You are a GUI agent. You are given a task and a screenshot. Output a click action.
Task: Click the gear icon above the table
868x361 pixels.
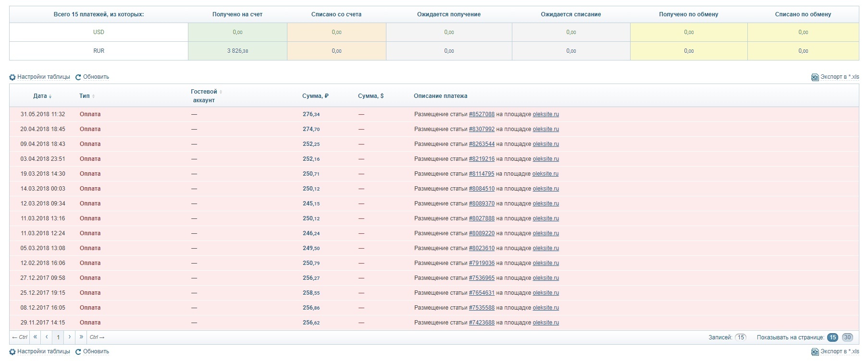[12, 77]
